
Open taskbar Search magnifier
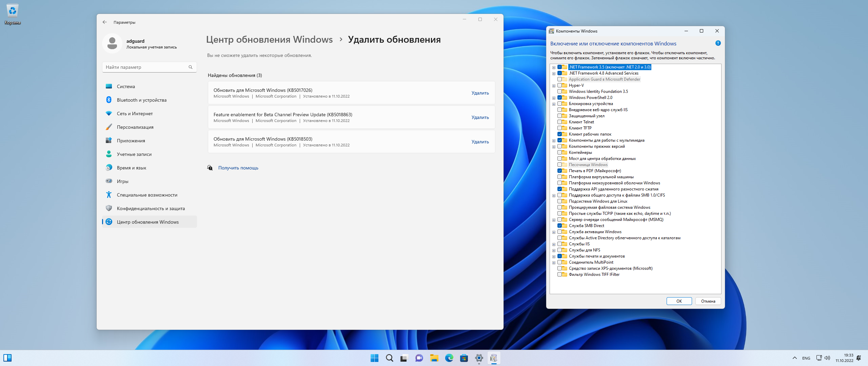(x=389, y=358)
